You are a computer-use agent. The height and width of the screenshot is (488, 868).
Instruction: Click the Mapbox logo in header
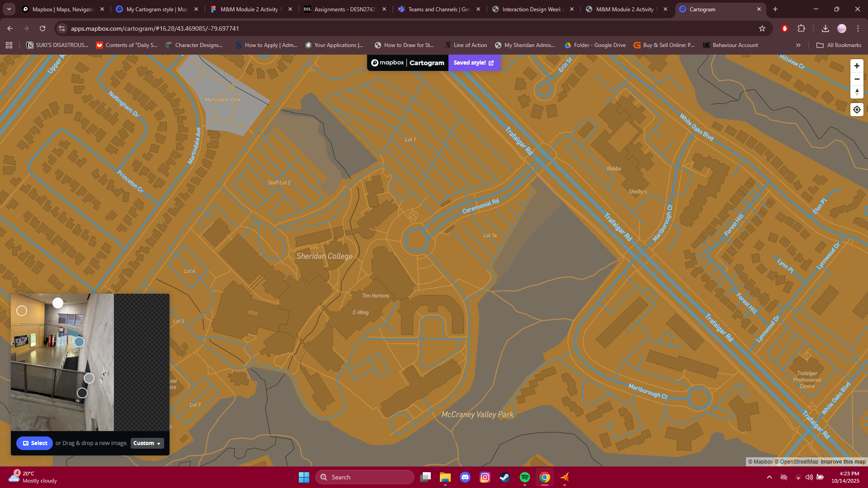[x=387, y=63]
